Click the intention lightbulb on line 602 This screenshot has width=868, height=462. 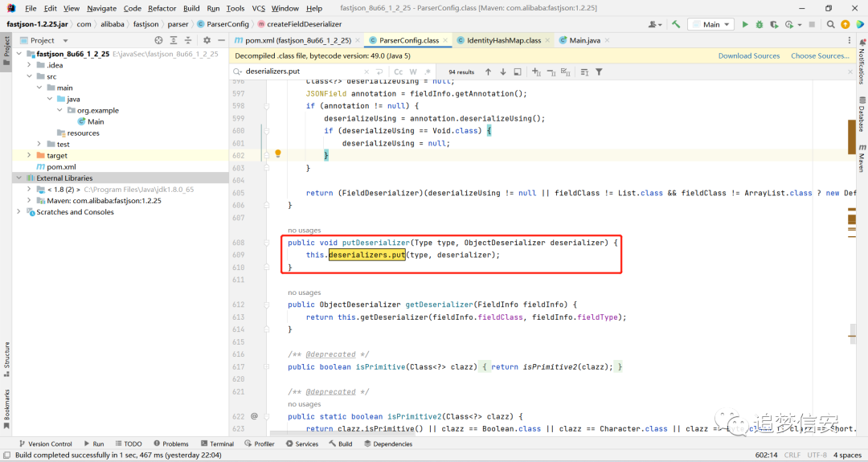pos(278,153)
